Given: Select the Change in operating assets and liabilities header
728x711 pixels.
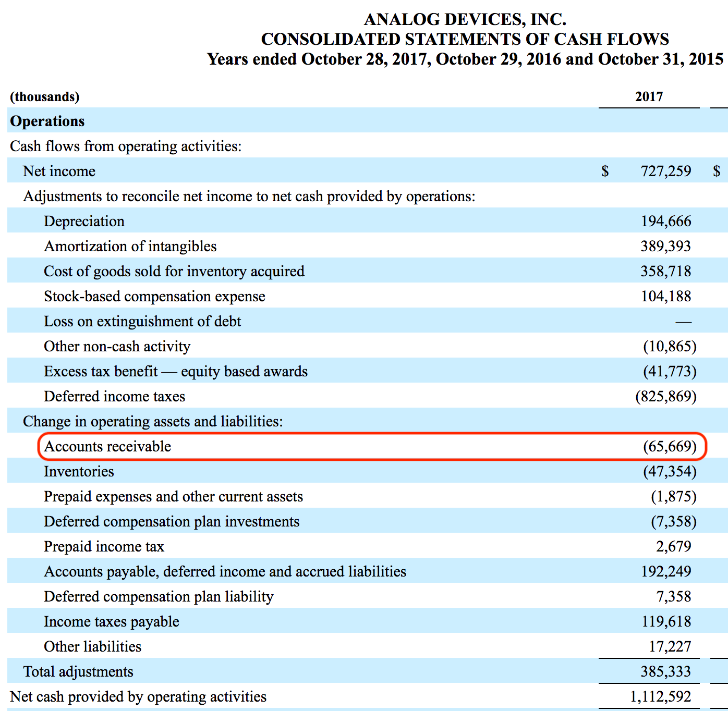Looking at the screenshot, I should coord(152,421).
